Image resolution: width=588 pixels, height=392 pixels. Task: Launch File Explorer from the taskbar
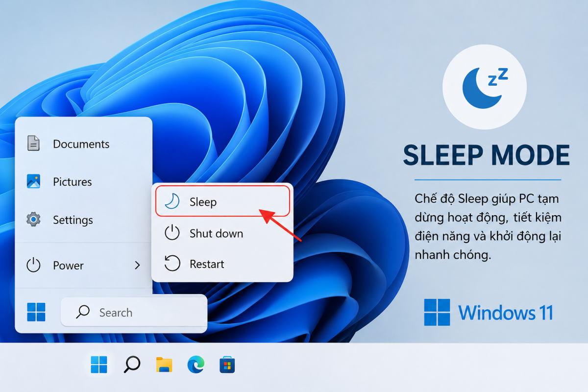pos(164,365)
